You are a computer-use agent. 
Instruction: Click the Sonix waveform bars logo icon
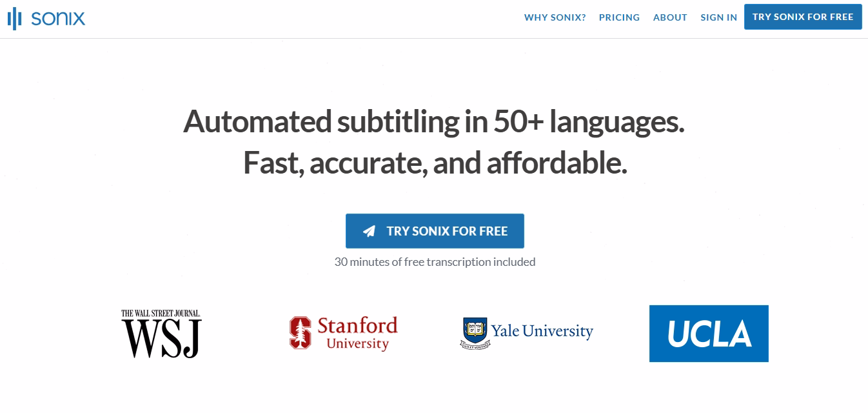pyautogui.click(x=15, y=19)
